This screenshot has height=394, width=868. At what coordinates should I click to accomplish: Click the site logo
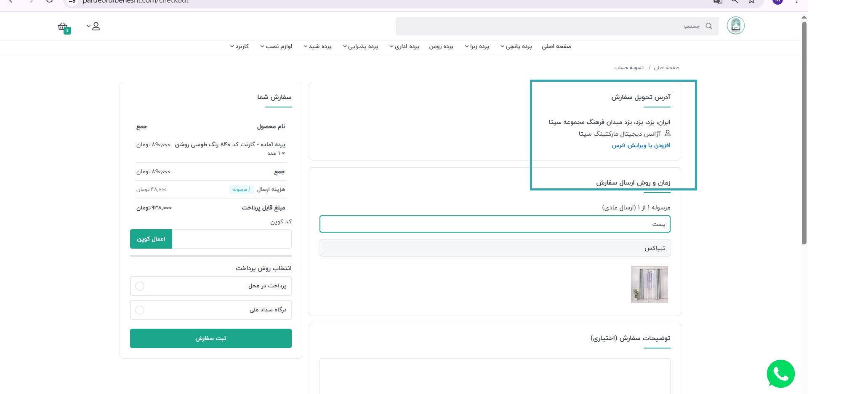[x=736, y=25]
